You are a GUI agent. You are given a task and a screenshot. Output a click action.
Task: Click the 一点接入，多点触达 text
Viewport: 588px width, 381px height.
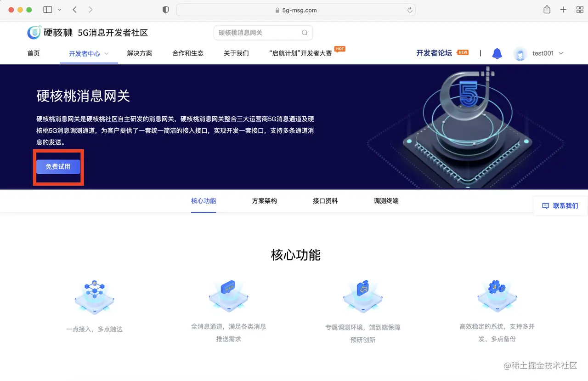95,329
